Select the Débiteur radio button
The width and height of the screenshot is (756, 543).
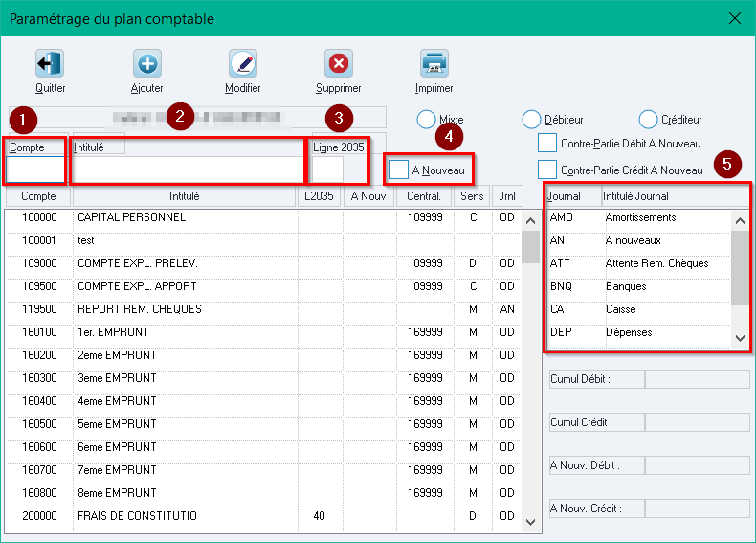click(x=531, y=119)
